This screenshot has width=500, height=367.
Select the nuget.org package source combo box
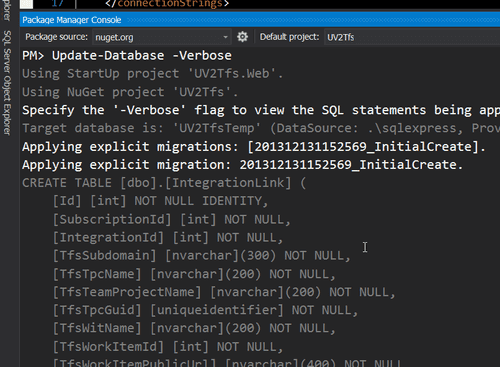[161, 37]
